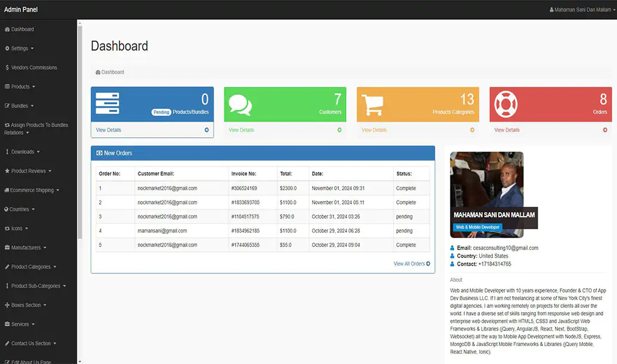Click the shopping cart icon on Categories card
Screen dimensions: 617x364
372,104
